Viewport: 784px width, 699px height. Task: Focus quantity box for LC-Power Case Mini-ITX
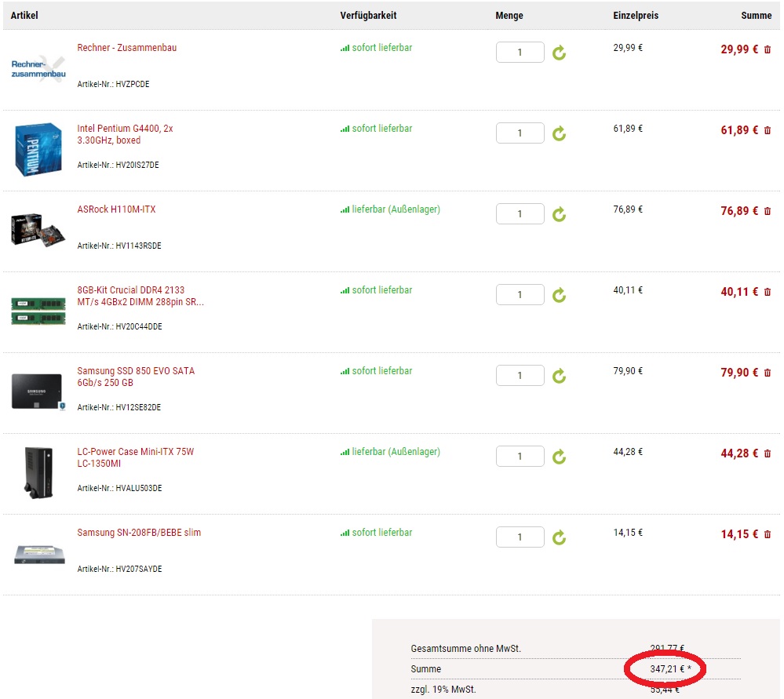click(520, 456)
